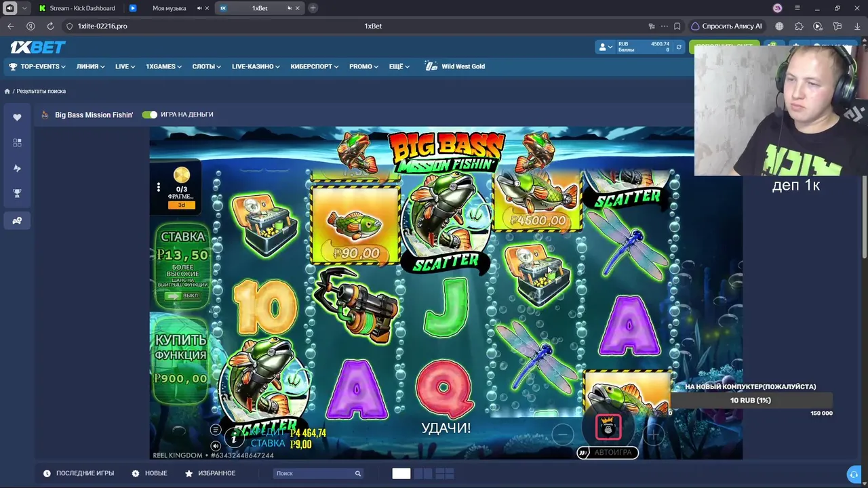Click the search magnifier in game search
Viewport: 868px width, 488px height.
coord(357,473)
